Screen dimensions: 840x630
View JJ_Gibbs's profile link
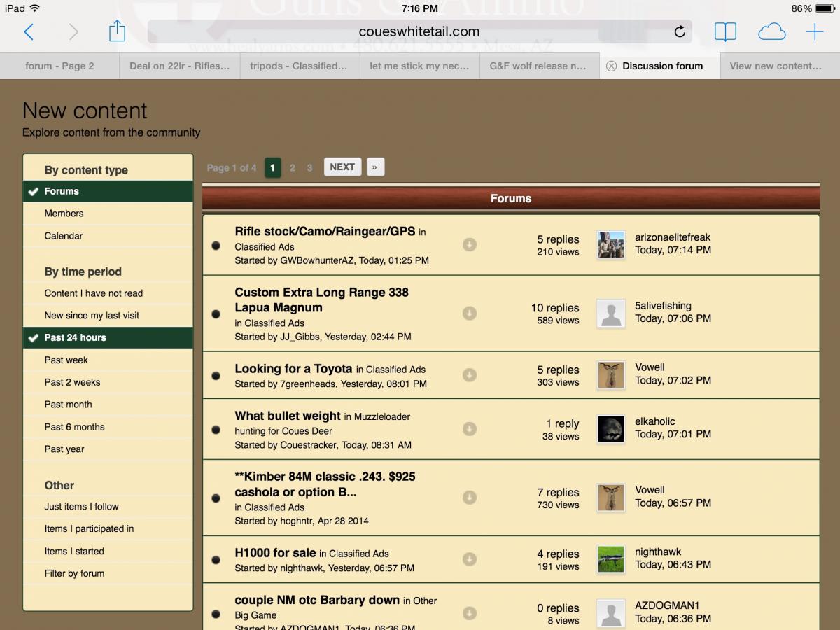[300, 337]
